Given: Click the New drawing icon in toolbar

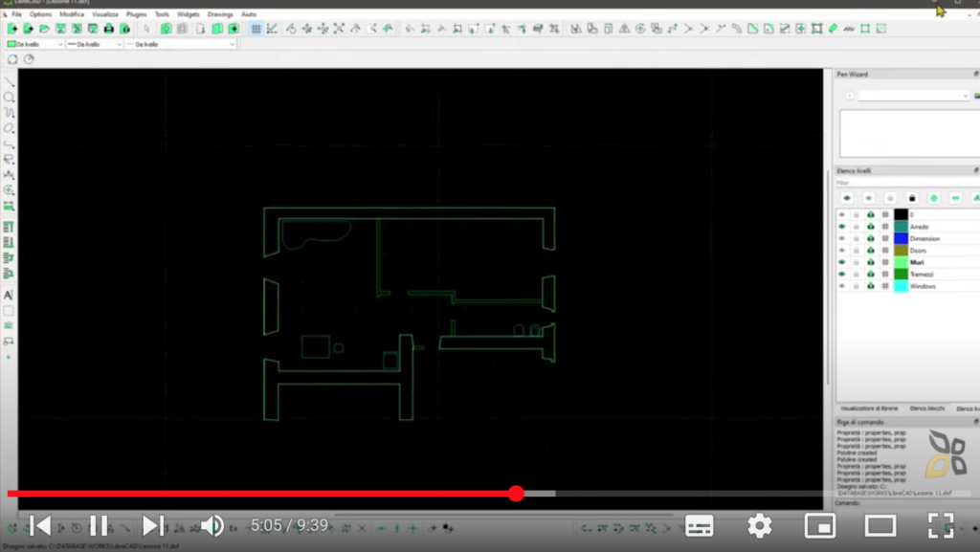Looking at the screenshot, I should pyautogui.click(x=11, y=29).
